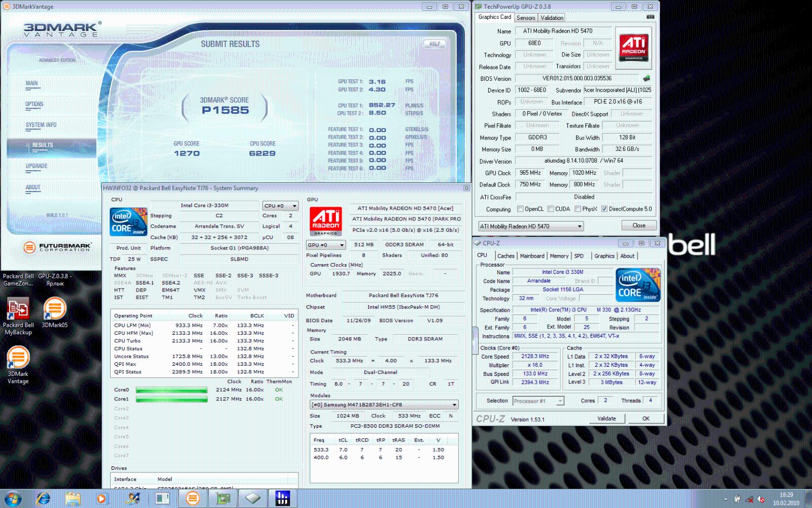Image resolution: width=812 pixels, height=508 pixels.
Task: Click the GPU-Z screenshot camera icon
Action: 650,17
